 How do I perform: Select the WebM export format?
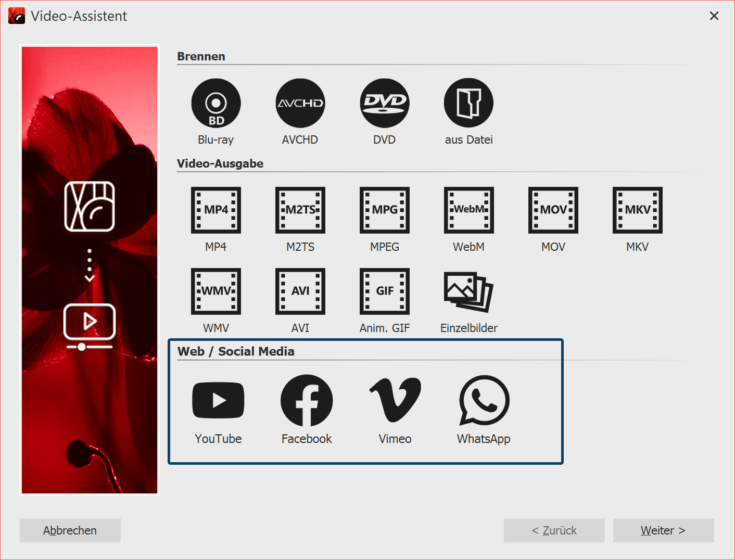click(468, 210)
